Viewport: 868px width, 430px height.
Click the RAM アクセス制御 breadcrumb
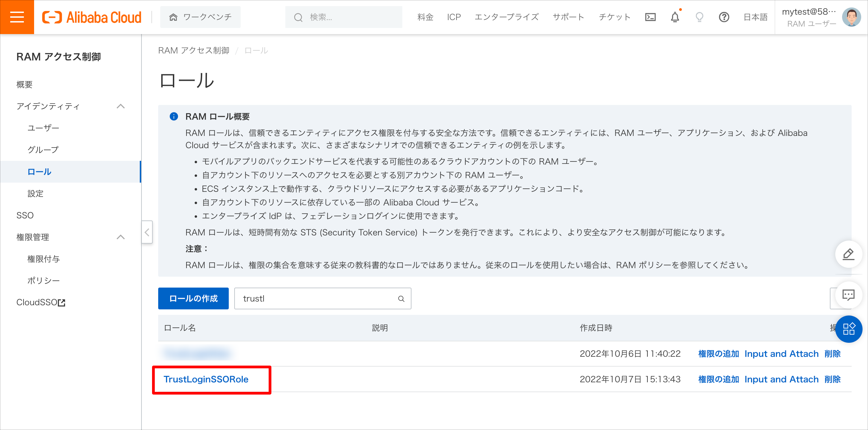[194, 50]
